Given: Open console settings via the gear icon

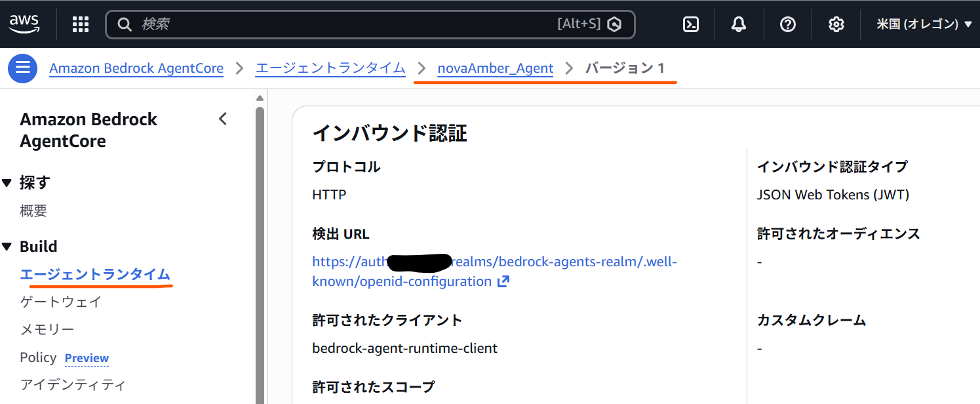Looking at the screenshot, I should click(836, 24).
